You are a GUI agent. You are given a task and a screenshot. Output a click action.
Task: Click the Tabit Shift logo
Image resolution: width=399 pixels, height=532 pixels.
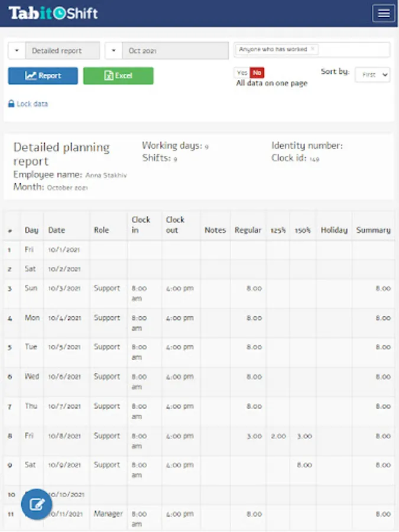(53, 13)
